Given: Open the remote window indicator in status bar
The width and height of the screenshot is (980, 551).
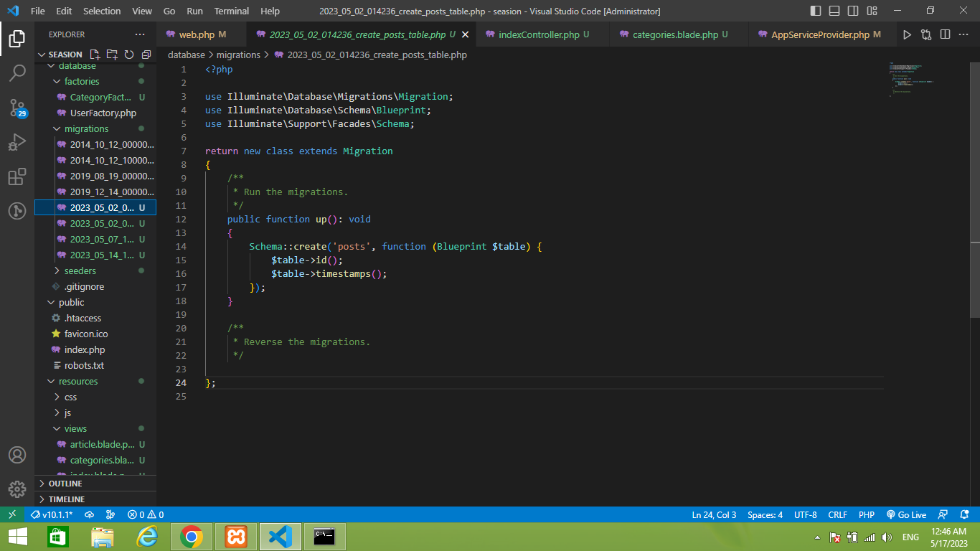Looking at the screenshot, I should (12, 514).
